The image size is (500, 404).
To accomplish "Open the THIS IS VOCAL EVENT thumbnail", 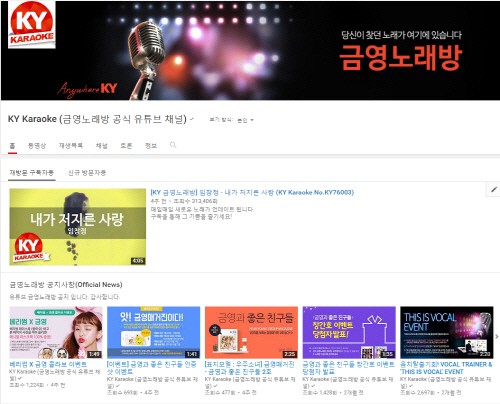I will click(447, 333).
